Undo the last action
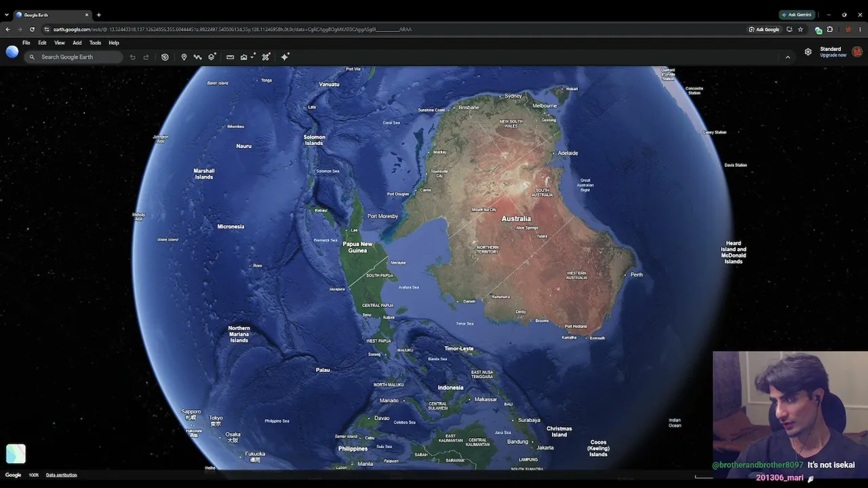868x488 pixels. tap(132, 57)
